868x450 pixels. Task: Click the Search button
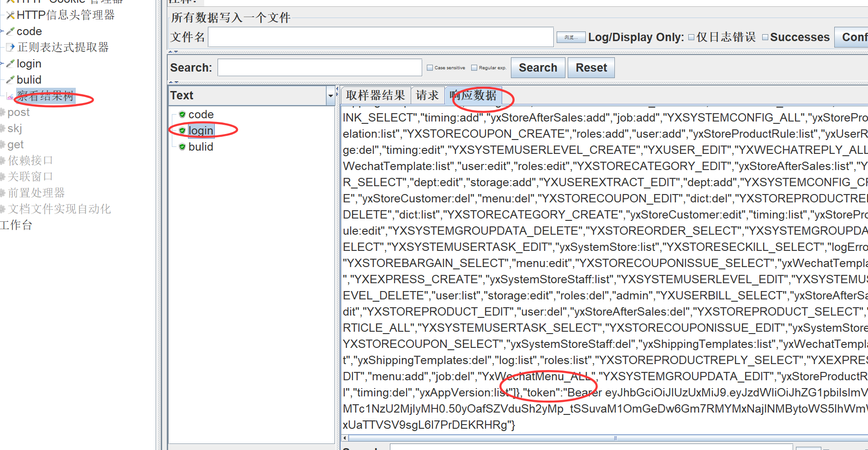(x=538, y=68)
